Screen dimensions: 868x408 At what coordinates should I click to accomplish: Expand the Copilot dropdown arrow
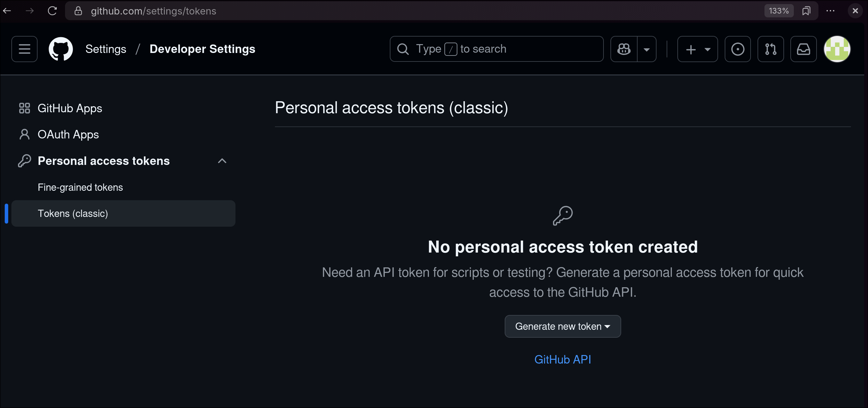tap(646, 49)
